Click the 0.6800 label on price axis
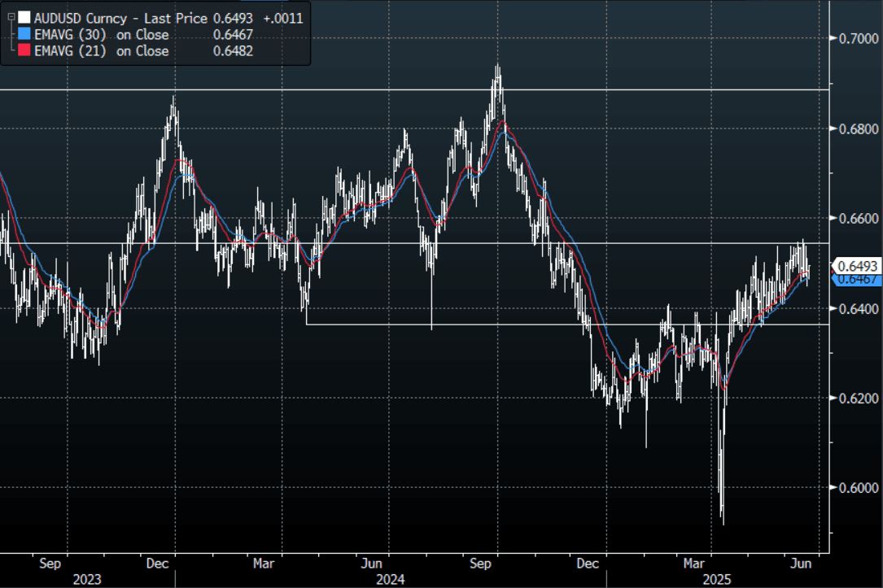 pyautogui.click(x=856, y=128)
